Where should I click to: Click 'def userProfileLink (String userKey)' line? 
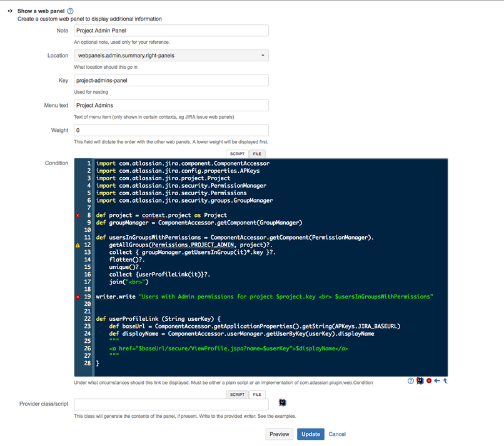point(158,318)
